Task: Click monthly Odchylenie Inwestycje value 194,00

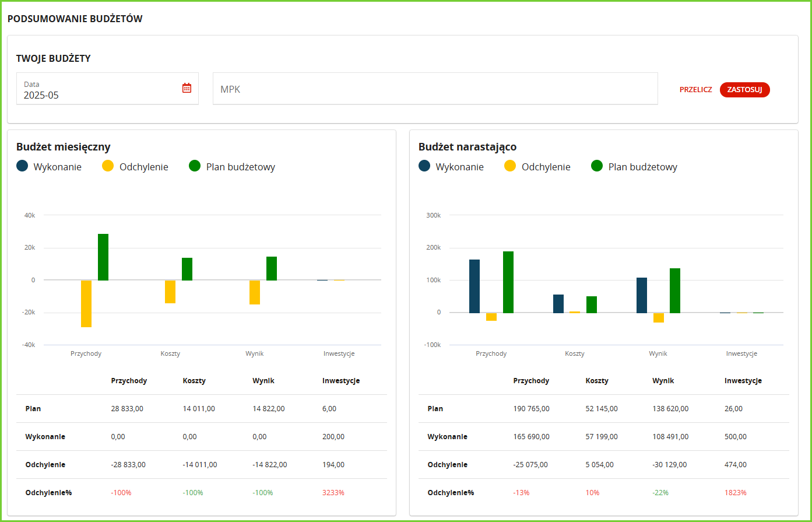Action: (333, 465)
